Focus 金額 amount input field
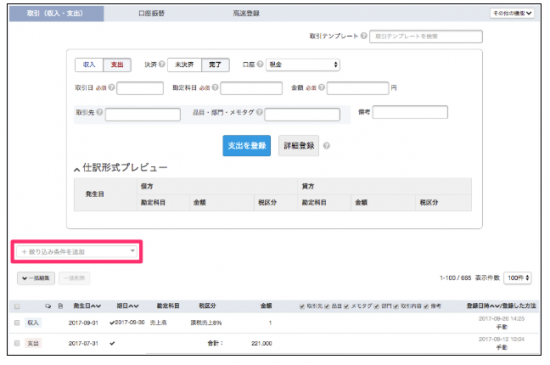 358,88
